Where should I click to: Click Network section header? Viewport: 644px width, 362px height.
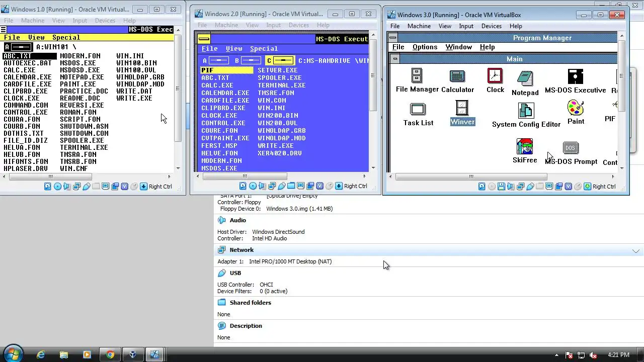pos(242,250)
